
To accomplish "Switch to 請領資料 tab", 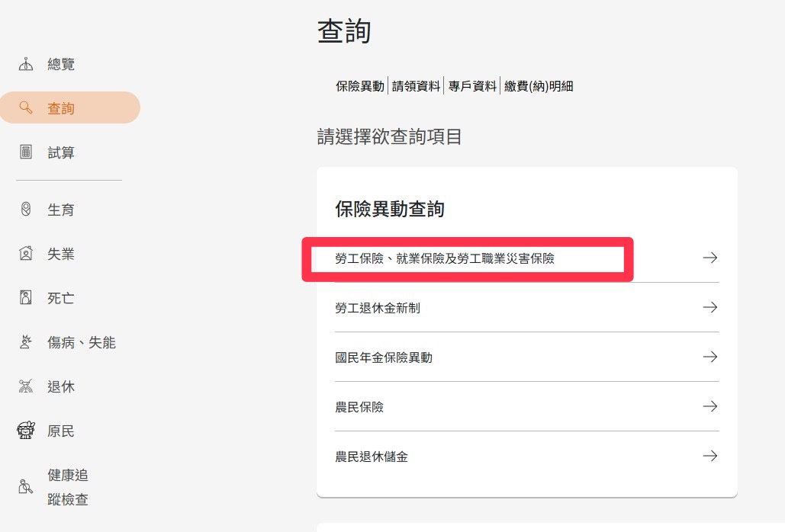I will click(x=417, y=86).
